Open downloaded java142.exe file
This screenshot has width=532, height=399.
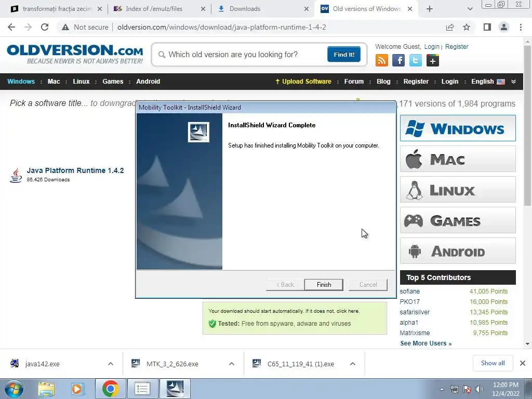(x=42, y=364)
